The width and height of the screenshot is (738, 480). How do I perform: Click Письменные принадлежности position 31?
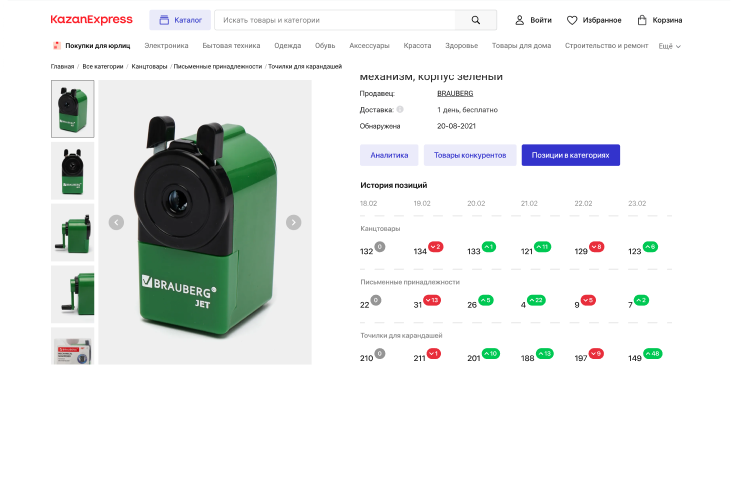pyautogui.click(x=417, y=305)
